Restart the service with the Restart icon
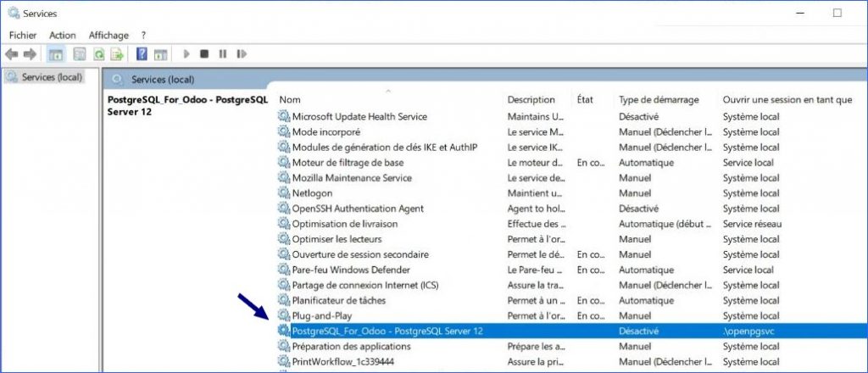 click(x=242, y=54)
